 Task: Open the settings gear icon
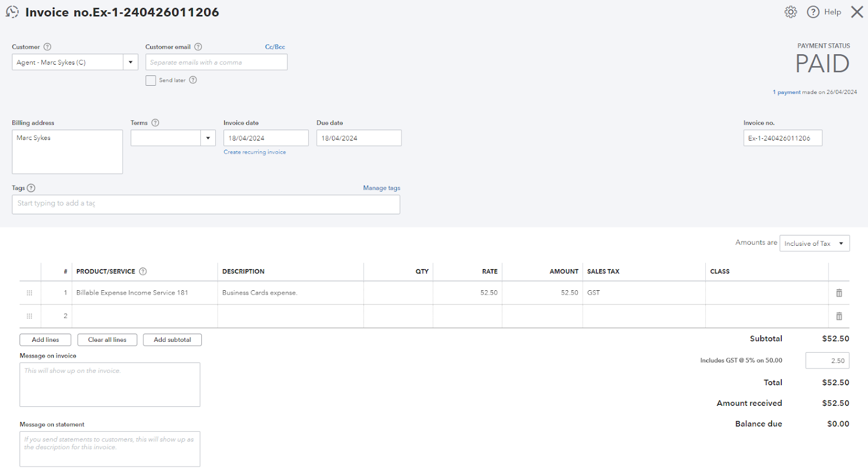click(x=791, y=12)
